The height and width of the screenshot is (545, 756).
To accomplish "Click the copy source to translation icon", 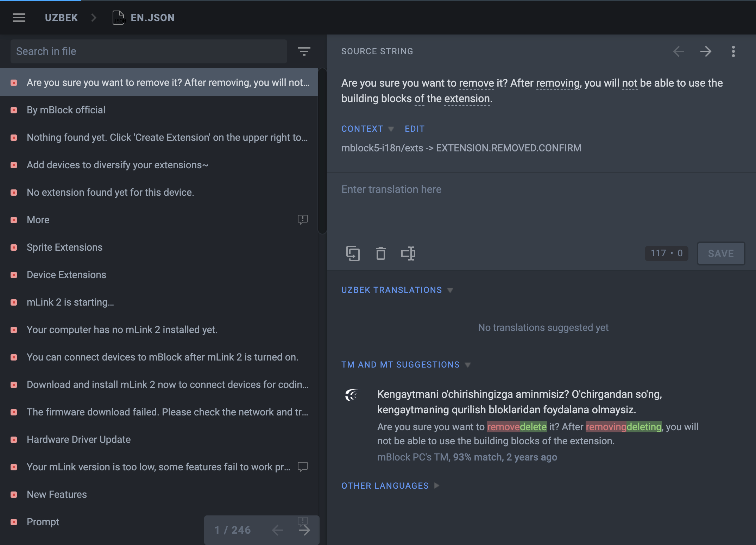I will click(353, 253).
